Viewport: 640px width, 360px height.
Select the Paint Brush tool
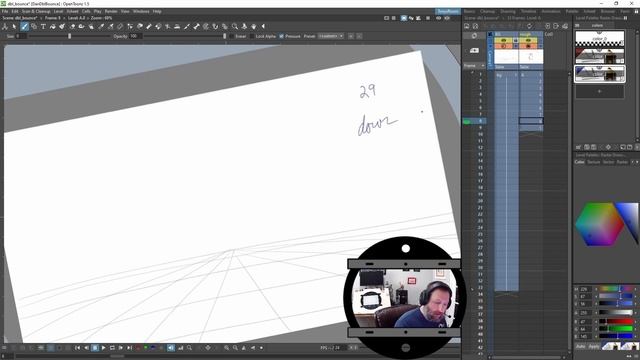62,27
